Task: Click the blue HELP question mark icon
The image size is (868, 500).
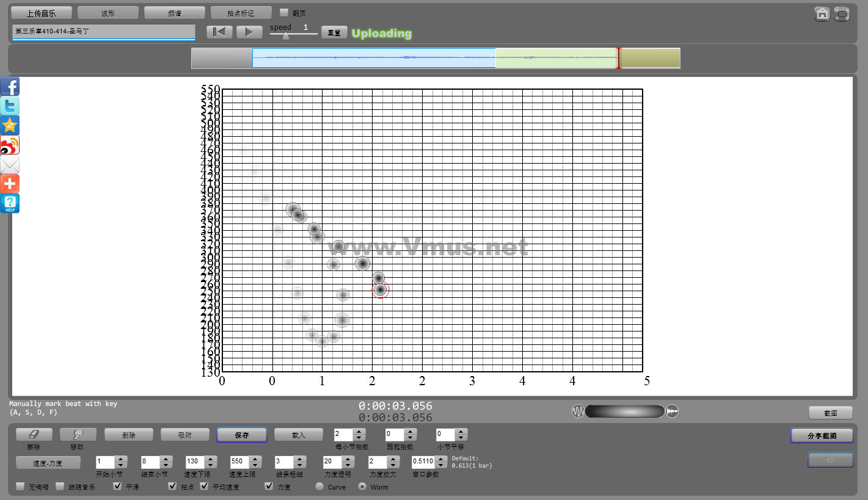Action: tap(10, 203)
